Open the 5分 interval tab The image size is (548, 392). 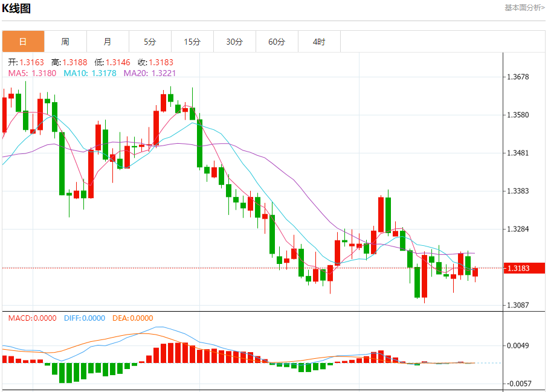(x=150, y=42)
